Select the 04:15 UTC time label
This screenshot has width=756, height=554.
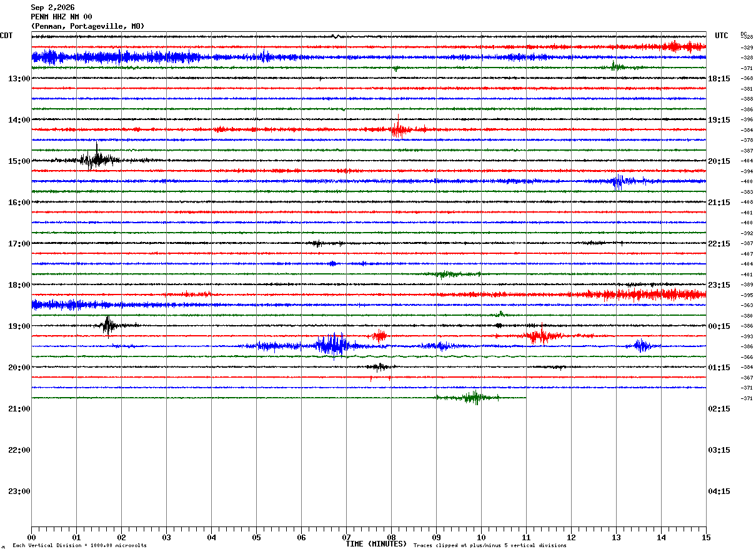719,491
